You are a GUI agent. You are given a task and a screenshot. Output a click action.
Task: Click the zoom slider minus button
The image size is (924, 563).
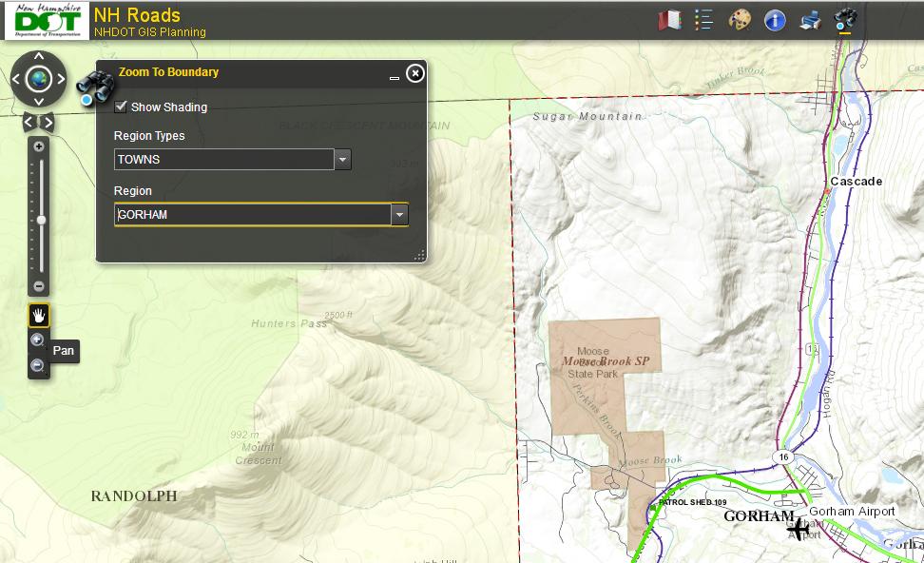click(39, 286)
